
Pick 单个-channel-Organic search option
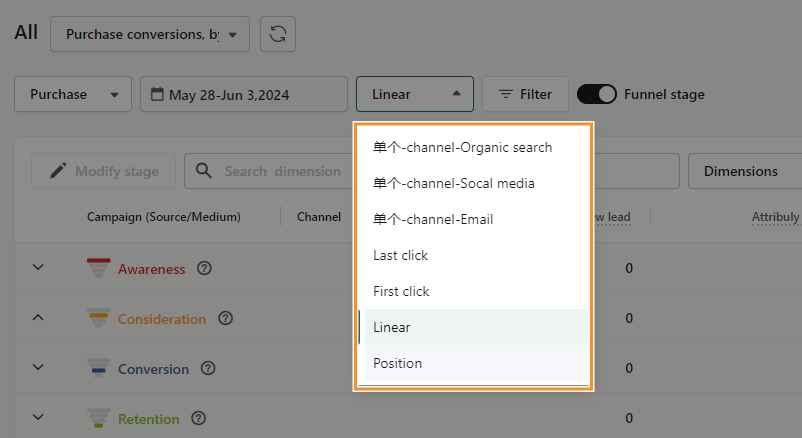462,147
